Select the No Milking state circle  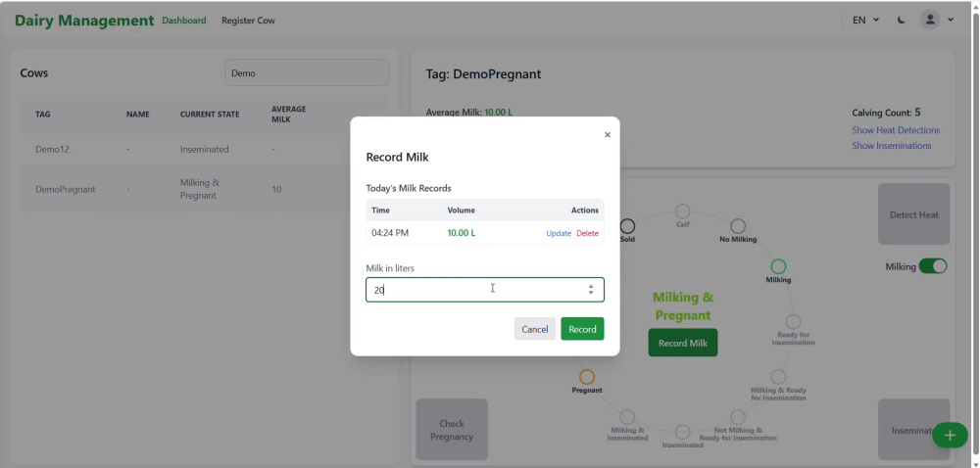738,226
